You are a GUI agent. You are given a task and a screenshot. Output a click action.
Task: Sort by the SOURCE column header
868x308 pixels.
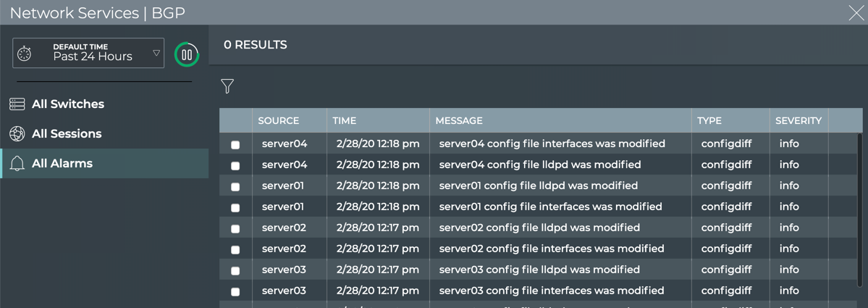[x=279, y=121]
